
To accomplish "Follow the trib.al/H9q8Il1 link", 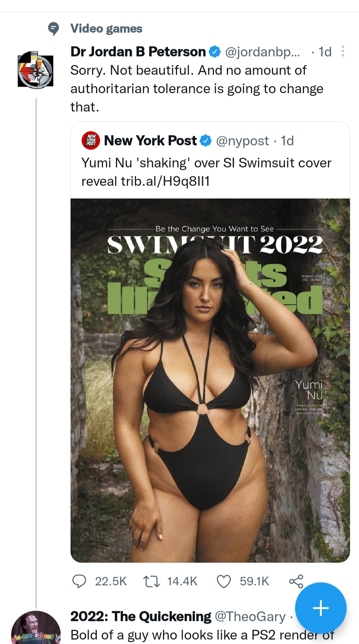I will (165, 181).
